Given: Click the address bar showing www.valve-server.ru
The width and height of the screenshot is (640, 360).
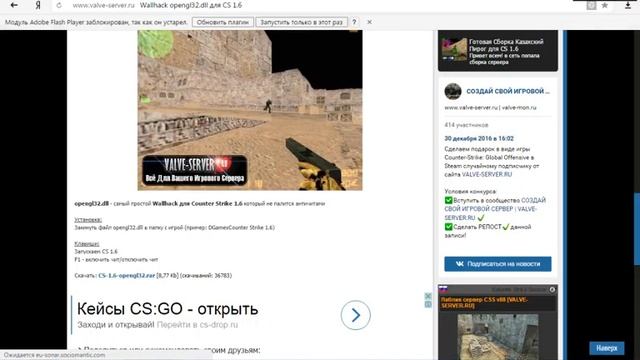Looking at the screenshot, I should click(x=103, y=5).
